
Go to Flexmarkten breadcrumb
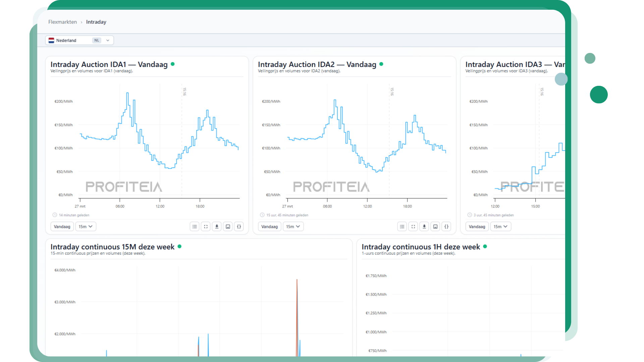(x=62, y=22)
